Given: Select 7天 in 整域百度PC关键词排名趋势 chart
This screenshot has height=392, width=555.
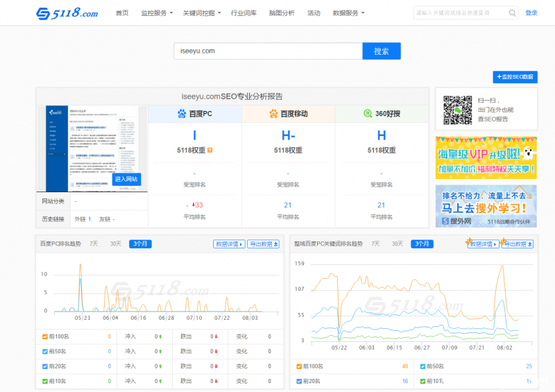Looking at the screenshot, I should coord(375,244).
